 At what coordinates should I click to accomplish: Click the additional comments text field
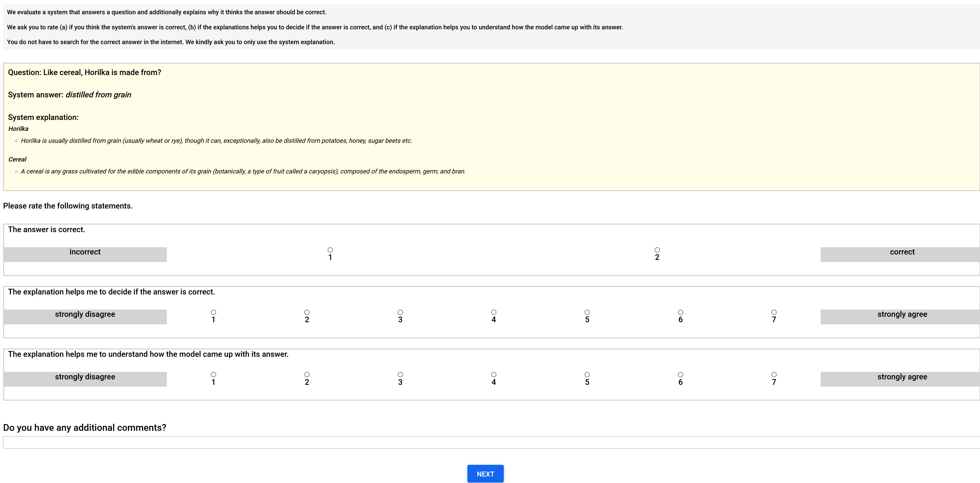(492, 442)
